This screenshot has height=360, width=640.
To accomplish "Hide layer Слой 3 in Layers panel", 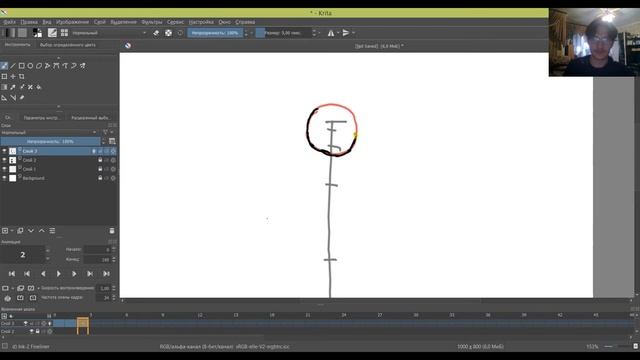I will tap(4, 151).
